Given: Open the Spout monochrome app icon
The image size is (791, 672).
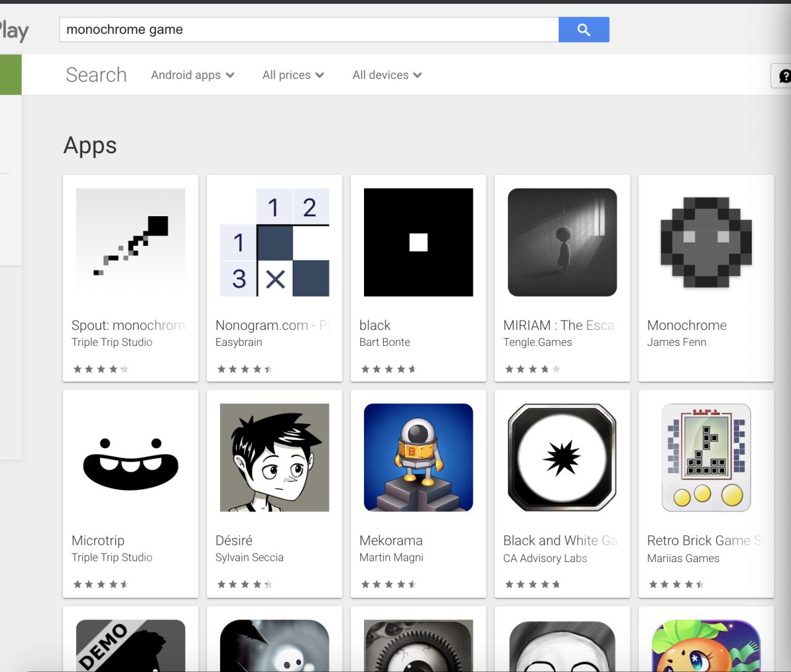Looking at the screenshot, I should click(x=130, y=243).
